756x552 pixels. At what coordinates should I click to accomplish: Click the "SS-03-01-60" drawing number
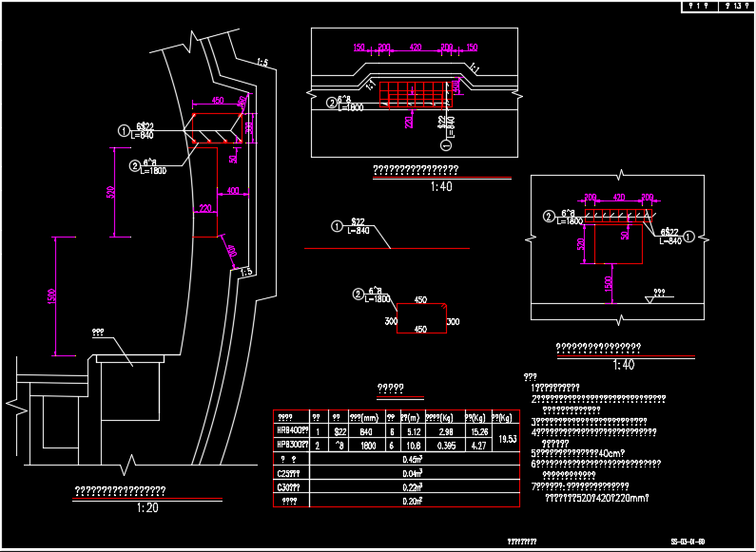coord(688,542)
